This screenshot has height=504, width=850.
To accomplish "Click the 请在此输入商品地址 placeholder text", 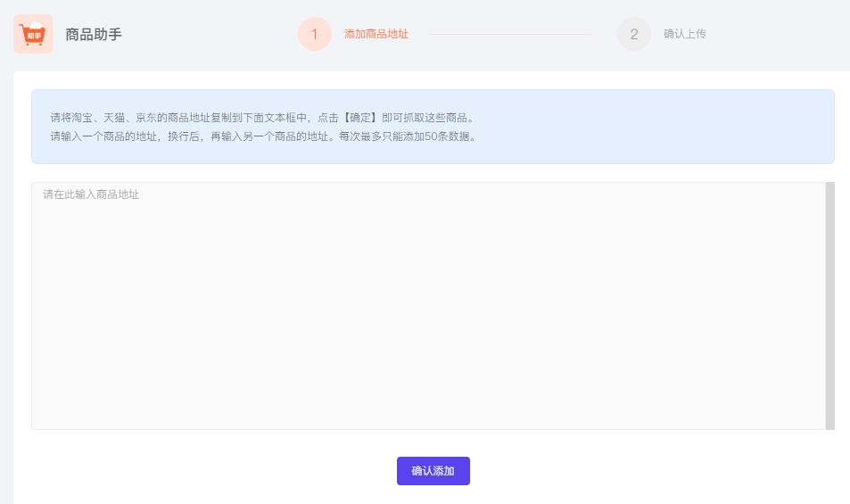I will pos(91,194).
